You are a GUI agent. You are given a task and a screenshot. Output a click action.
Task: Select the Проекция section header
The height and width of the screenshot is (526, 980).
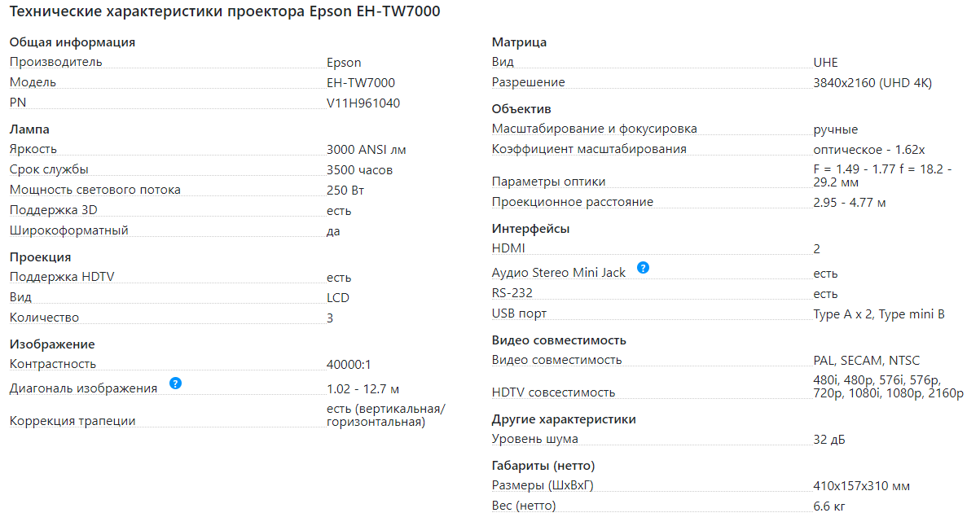pyautogui.click(x=40, y=257)
